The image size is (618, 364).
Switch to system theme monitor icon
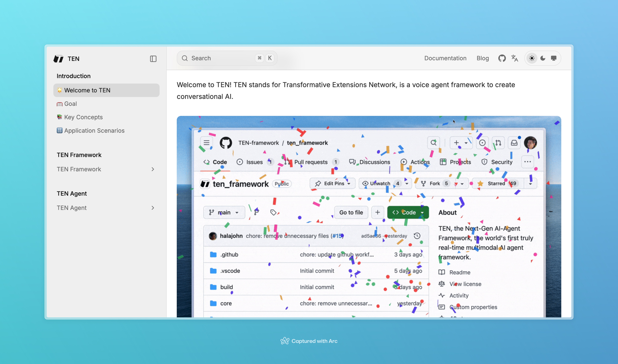554,58
